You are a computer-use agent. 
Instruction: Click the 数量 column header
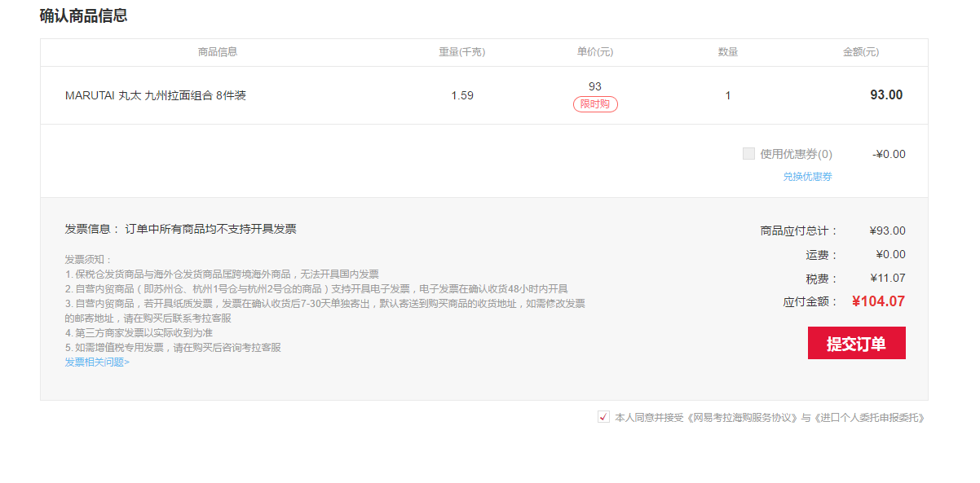click(x=728, y=52)
